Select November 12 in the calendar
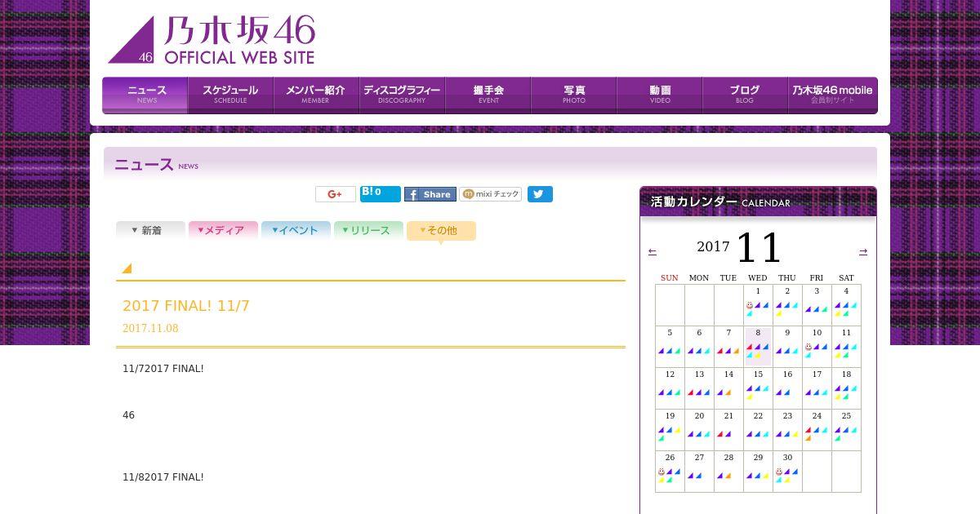 pyautogui.click(x=670, y=388)
